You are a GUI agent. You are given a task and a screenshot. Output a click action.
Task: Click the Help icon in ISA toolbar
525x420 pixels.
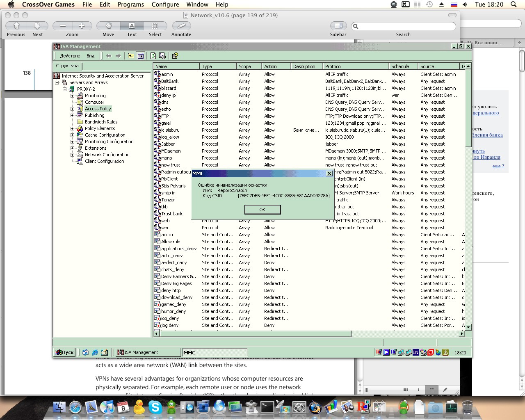pos(175,56)
